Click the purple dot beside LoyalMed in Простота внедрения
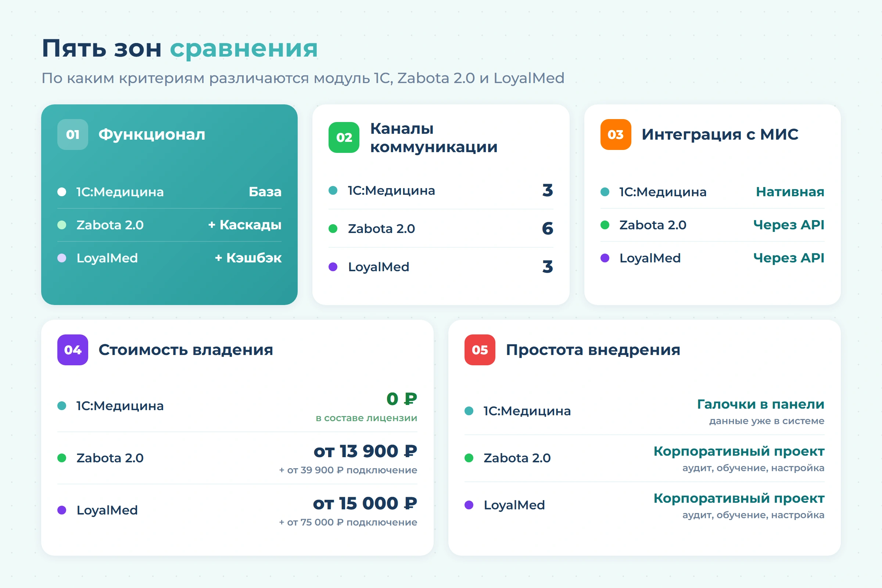The height and width of the screenshot is (588, 882). point(469,505)
